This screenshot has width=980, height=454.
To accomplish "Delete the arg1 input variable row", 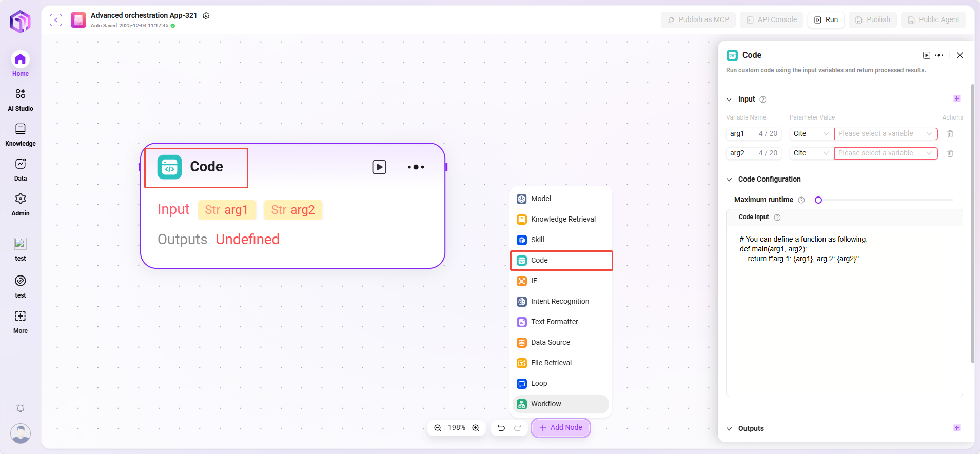I will [950, 134].
